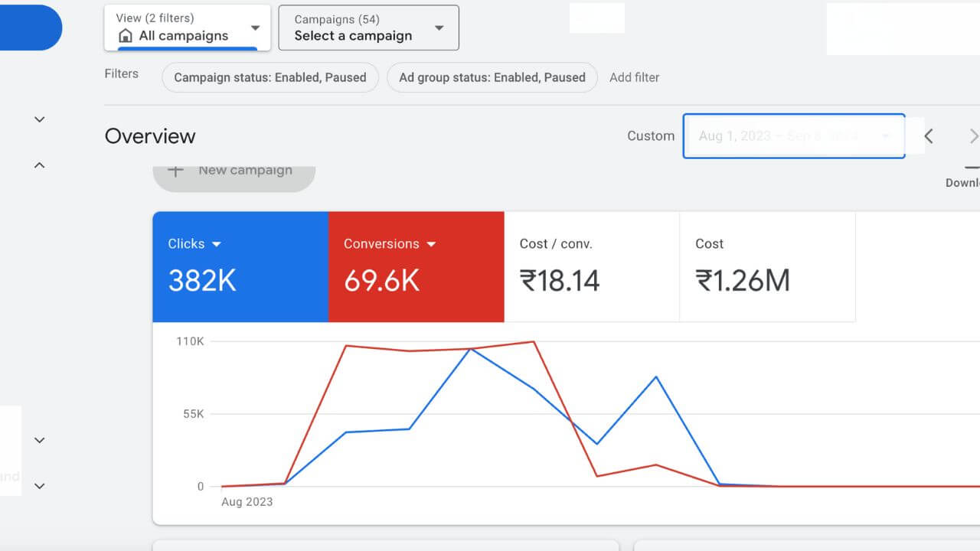
Task: Collapse the sidebar section with the up chevron
Action: (40, 165)
